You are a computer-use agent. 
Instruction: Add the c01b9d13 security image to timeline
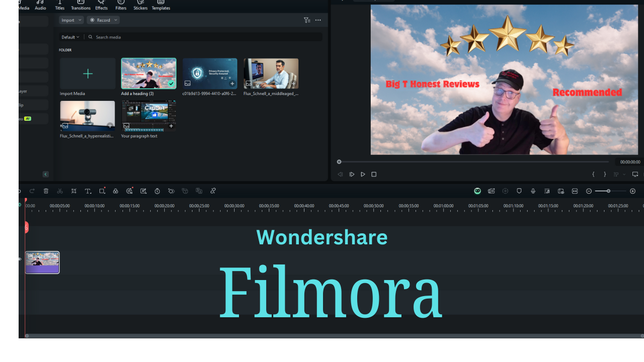232,83
